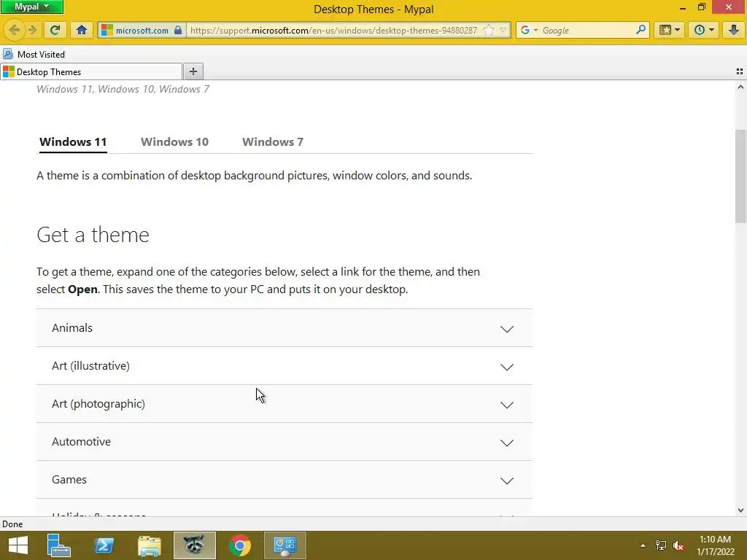Open a new tab with plus
Viewport: 747px width, 560px height.
pos(193,71)
